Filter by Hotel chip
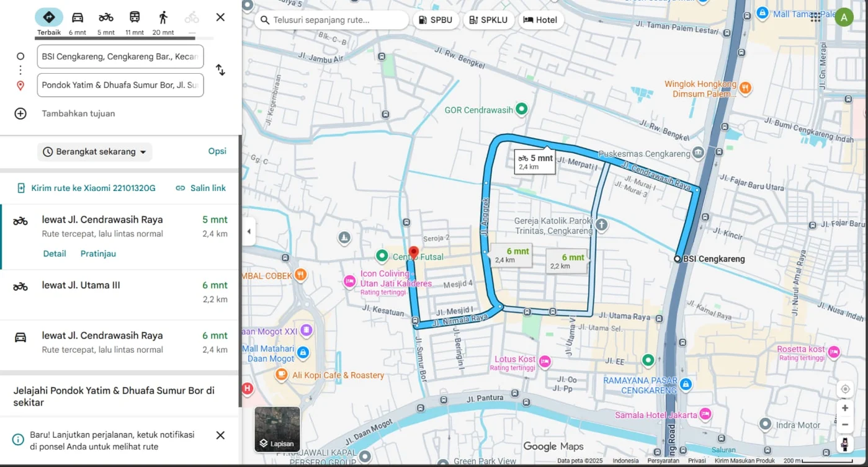Viewport: 868px width, 467px height. (x=540, y=20)
